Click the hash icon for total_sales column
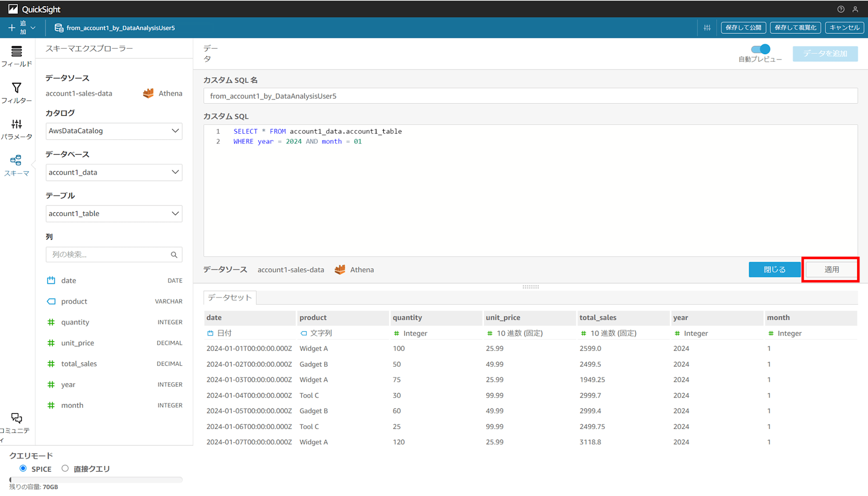This screenshot has height=496, width=868. (x=51, y=364)
